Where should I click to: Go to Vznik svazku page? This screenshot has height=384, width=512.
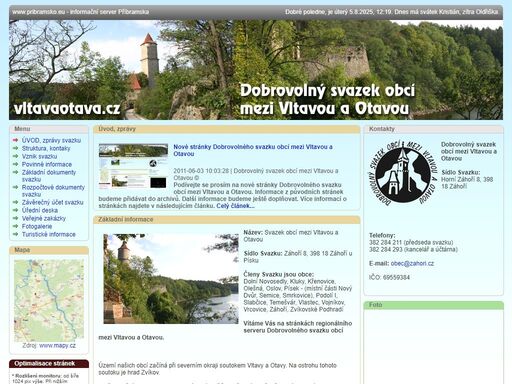(39, 156)
